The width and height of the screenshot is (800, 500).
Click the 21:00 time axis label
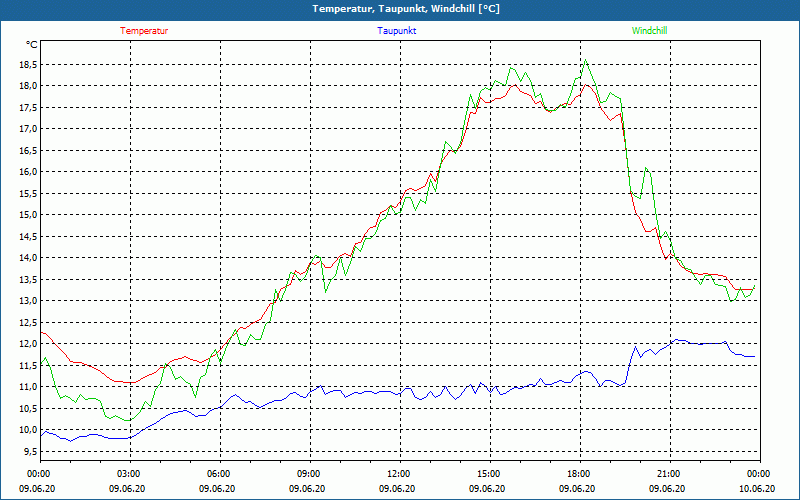670,473
